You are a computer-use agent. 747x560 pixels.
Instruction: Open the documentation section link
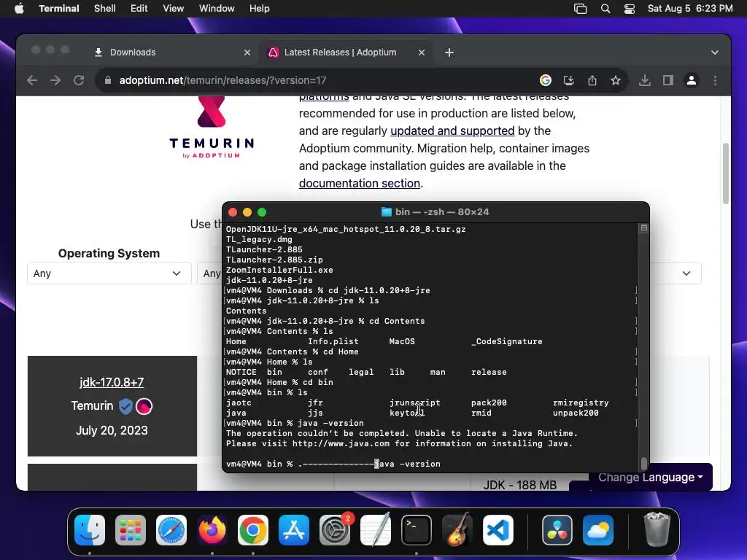(x=359, y=183)
